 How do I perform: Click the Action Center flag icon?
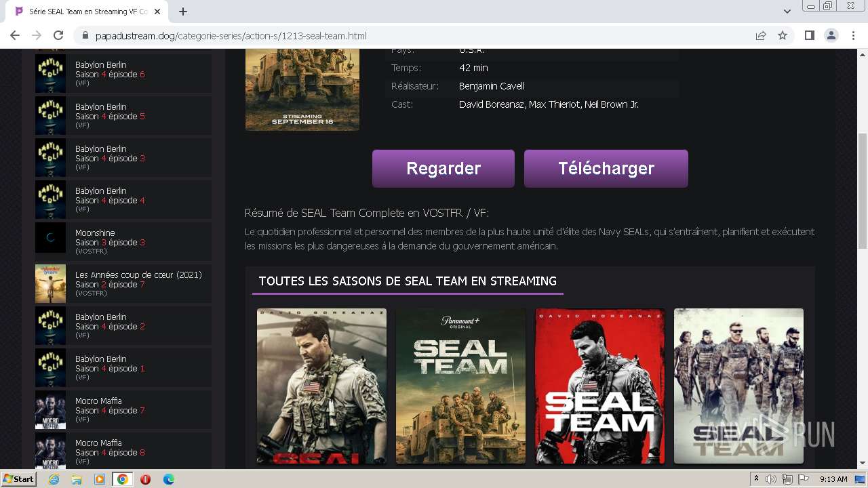coord(803,479)
